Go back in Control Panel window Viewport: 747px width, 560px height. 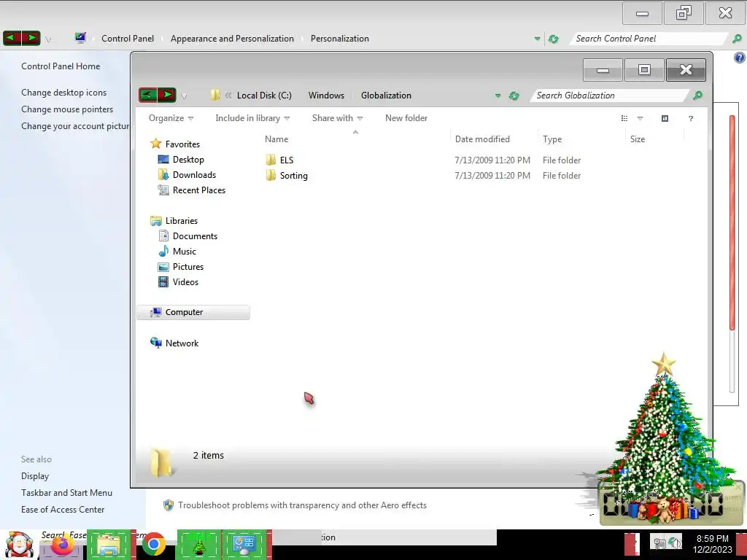coord(12,38)
